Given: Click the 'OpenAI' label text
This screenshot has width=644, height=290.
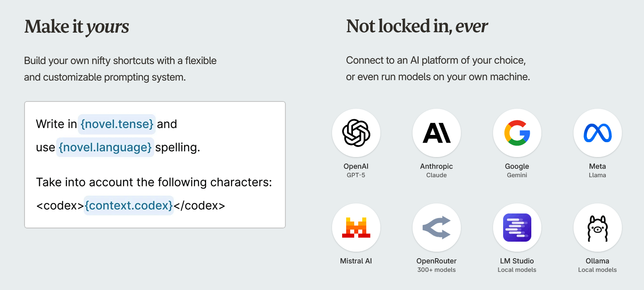Looking at the screenshot, I should [x=356, y=166].
